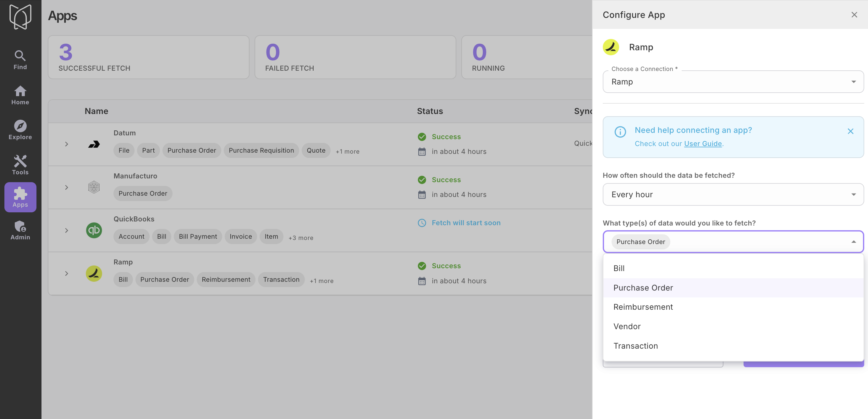Viewport: 868px width, 419px height.
Task: Click the Ramp logo in apps table
Action: coord(94,274)
